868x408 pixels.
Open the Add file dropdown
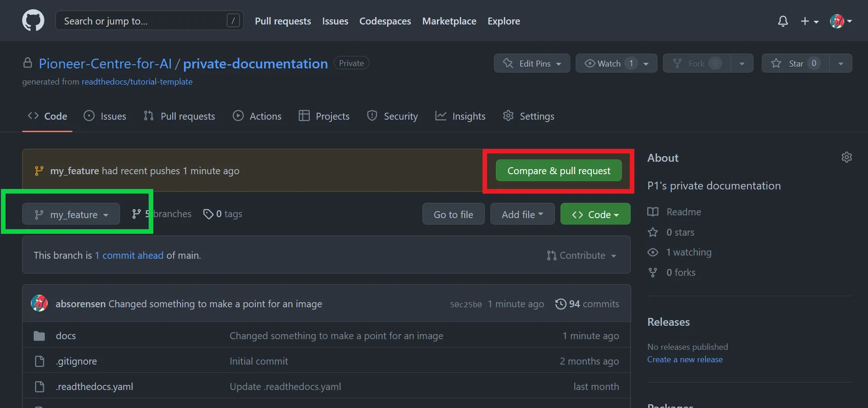(523, 214)
